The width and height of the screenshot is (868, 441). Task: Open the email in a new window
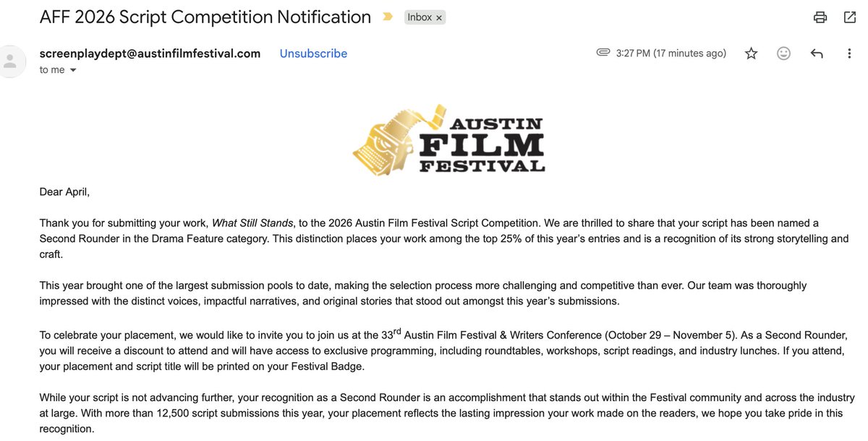(850, 17)
